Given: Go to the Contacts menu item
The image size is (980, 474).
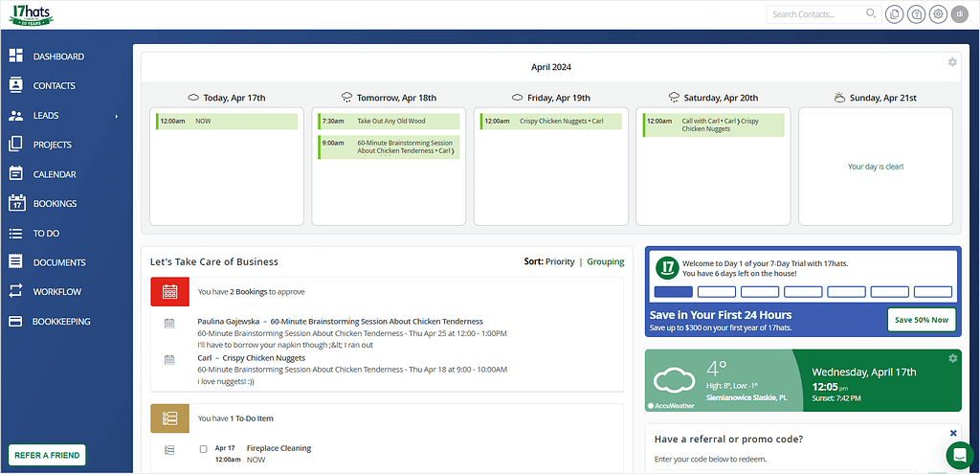Looking at the screenshot, I should (55, 85).
